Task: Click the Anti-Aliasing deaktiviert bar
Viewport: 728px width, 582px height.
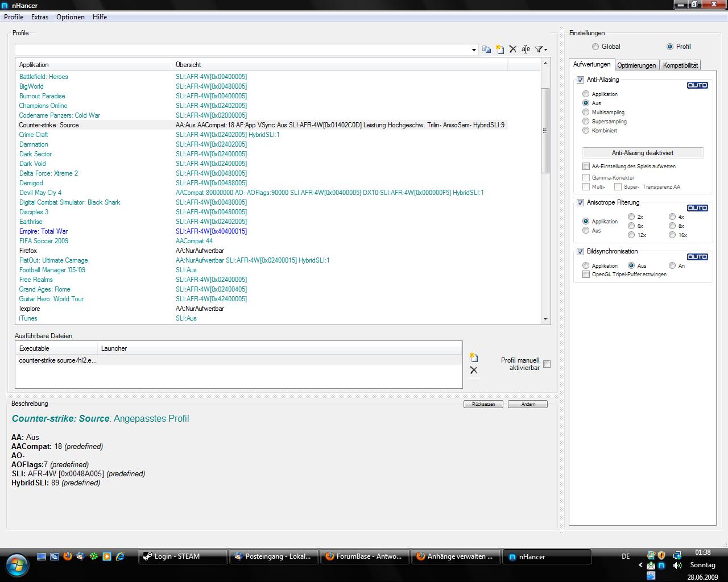Action: (643, 153)
